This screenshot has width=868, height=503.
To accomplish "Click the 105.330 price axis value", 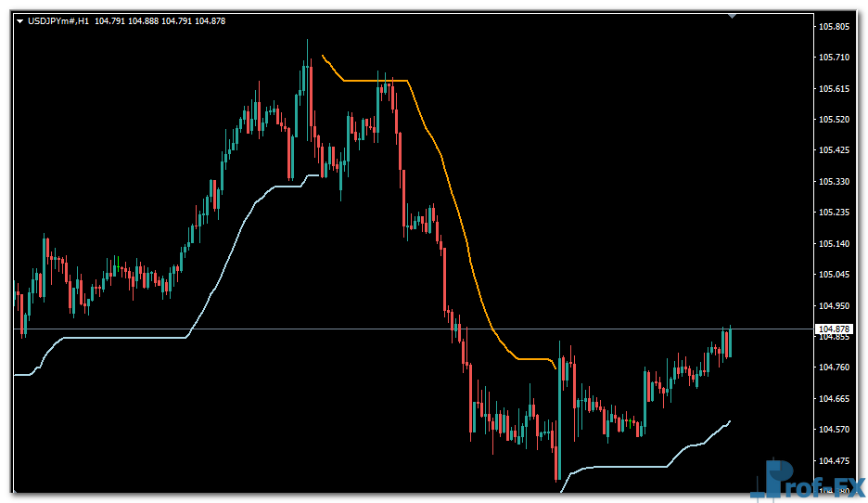I will pyautogui.click(x=835, y=182).
